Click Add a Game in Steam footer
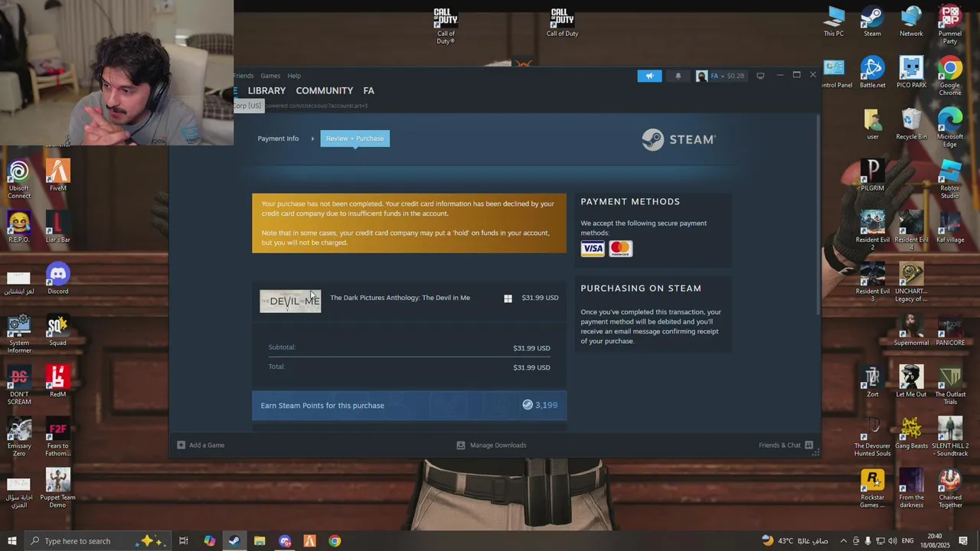This screenshot has height=551, width=980. pos(201,445)
